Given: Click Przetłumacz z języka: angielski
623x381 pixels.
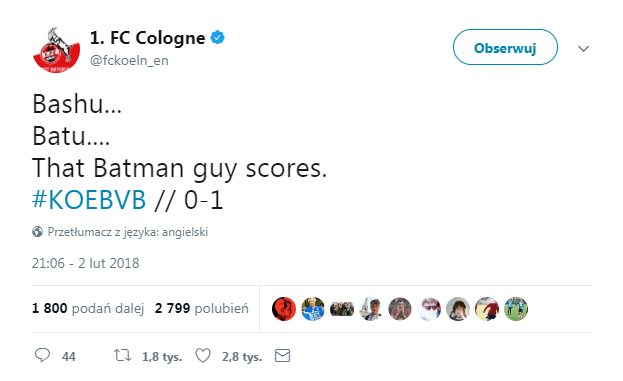Looking at the screenshot, I should point(128,232).
